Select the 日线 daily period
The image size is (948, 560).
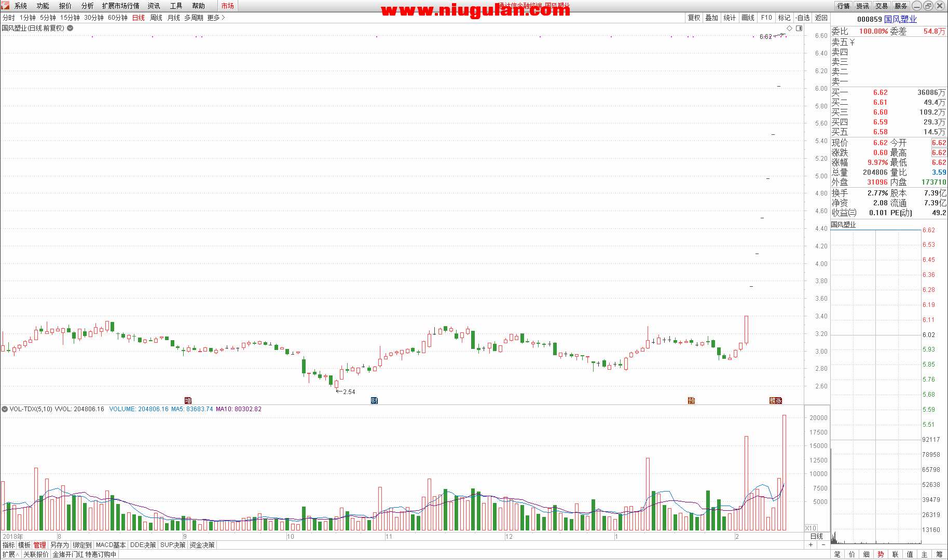click(x=139, y=18)
